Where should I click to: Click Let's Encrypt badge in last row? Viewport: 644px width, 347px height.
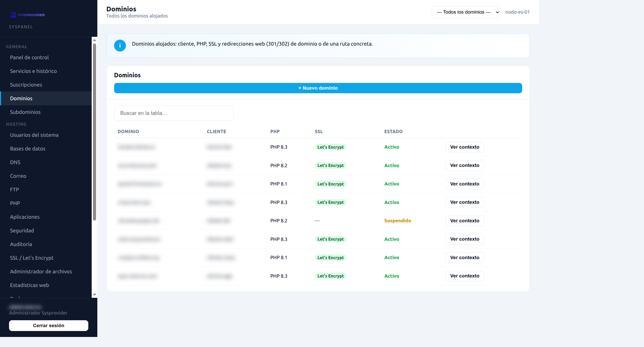(330, 276)
